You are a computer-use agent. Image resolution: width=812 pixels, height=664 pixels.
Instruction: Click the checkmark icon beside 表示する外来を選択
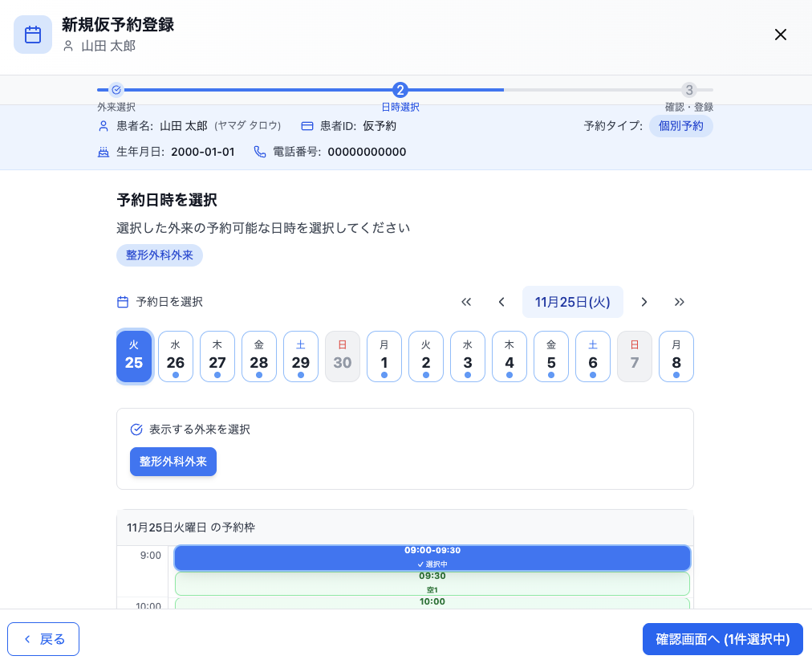(136, 430)
